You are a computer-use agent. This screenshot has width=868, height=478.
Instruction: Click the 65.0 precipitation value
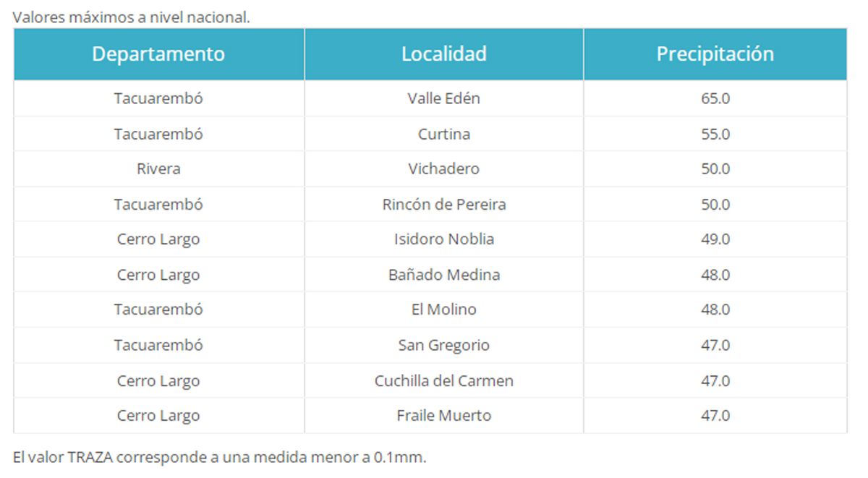click(715, 98)
